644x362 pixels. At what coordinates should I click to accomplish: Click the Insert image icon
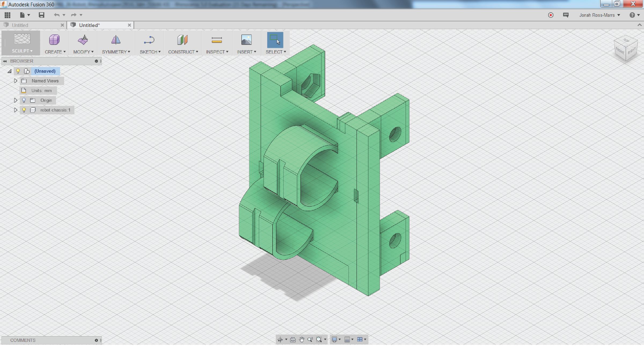tap(246, 40)
